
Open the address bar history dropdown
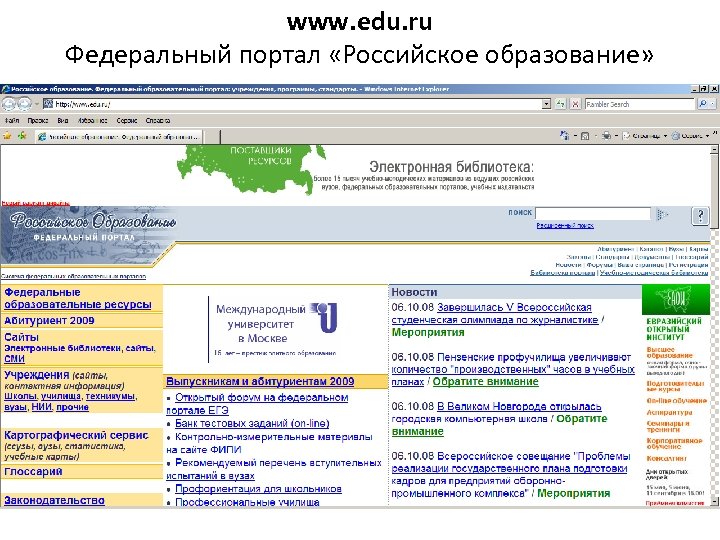(546, 104)
